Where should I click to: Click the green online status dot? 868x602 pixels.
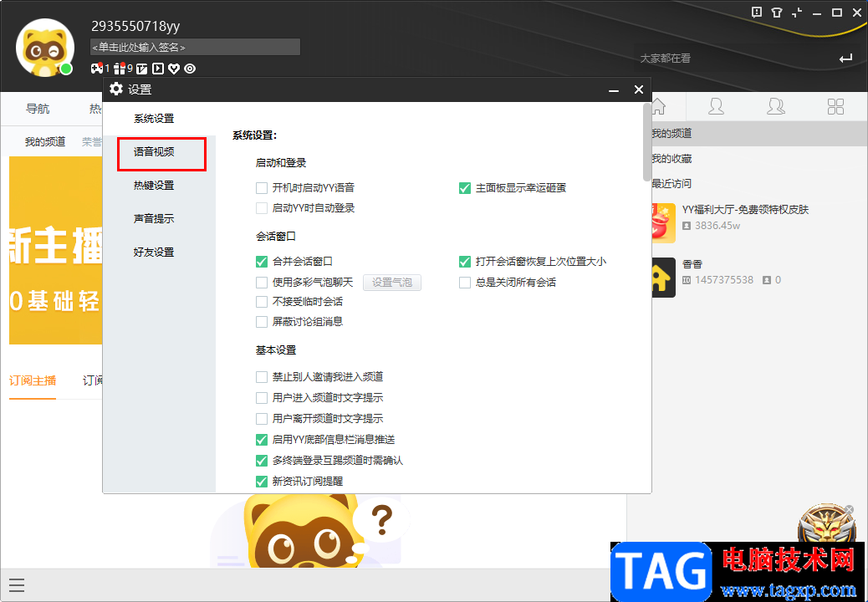[x=66, y=69]
